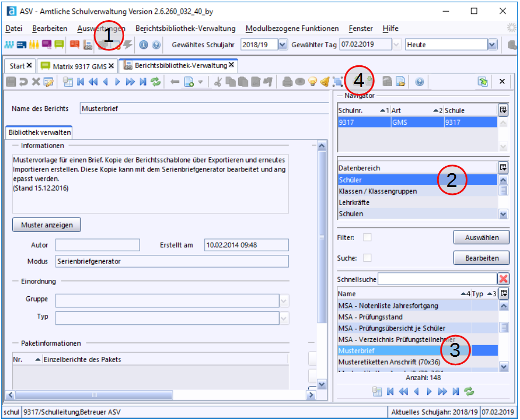Open the Gruppe dropdown arrow
This screenshot has width=520, height=420.
pyautogui.click(x=284, y=301)
